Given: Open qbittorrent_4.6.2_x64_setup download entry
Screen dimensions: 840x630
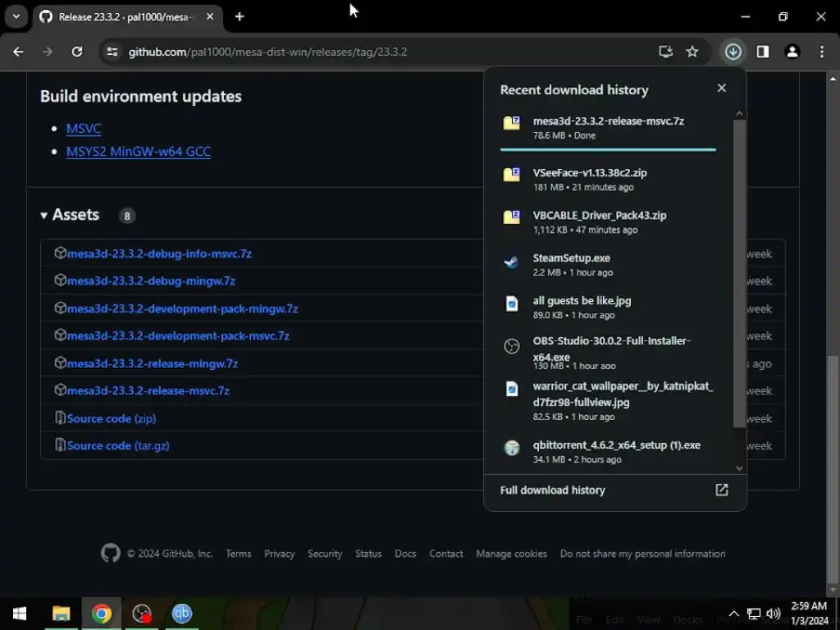Looking at the screenshot, I should point(608,452).
